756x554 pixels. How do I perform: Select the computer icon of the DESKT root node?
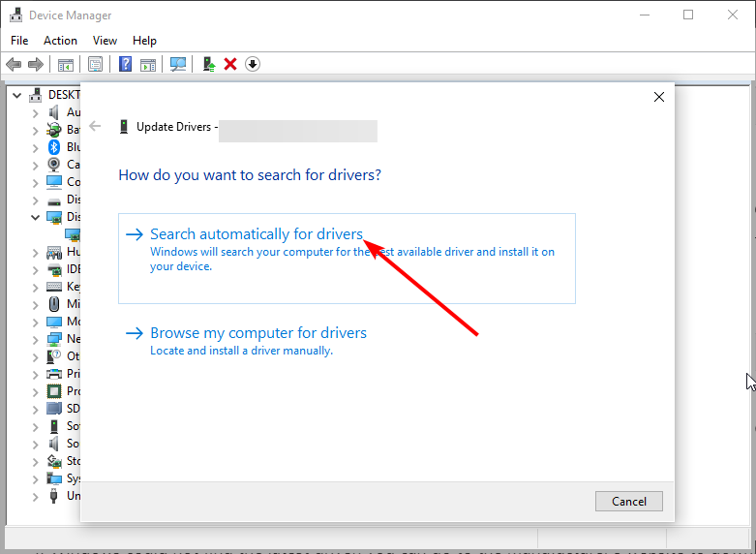pyautogui.click(x=35, y=95)
